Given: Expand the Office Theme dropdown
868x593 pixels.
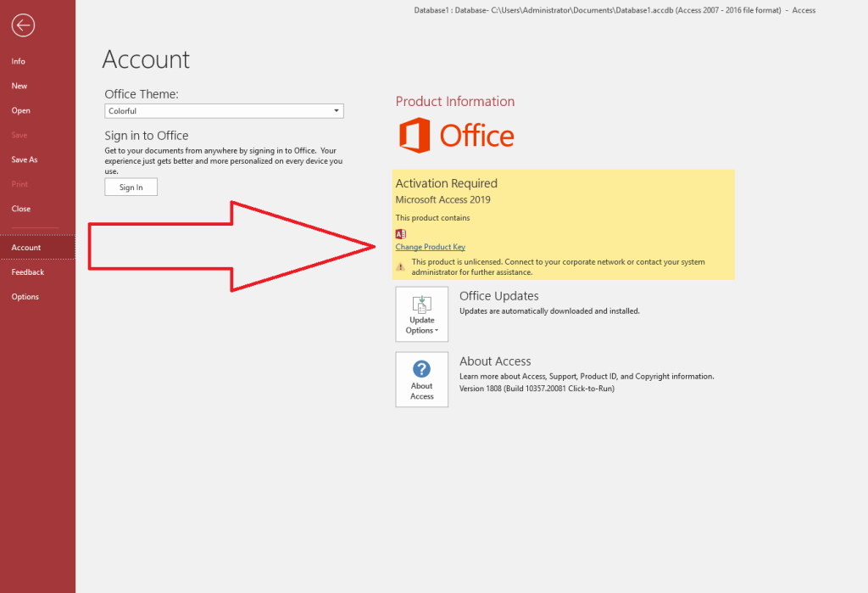Looking at the screenshot, I should [224, 111].
